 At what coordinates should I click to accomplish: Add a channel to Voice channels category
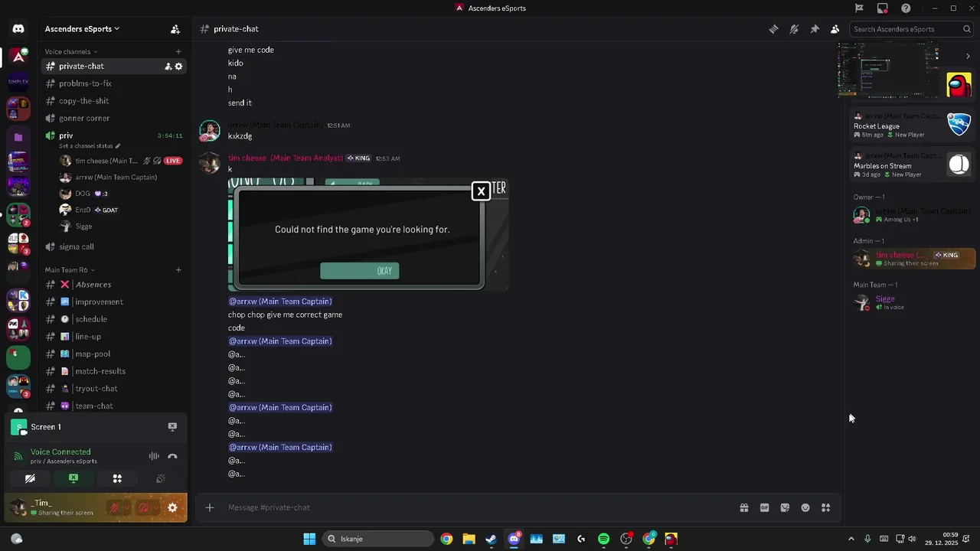[178, 52]
